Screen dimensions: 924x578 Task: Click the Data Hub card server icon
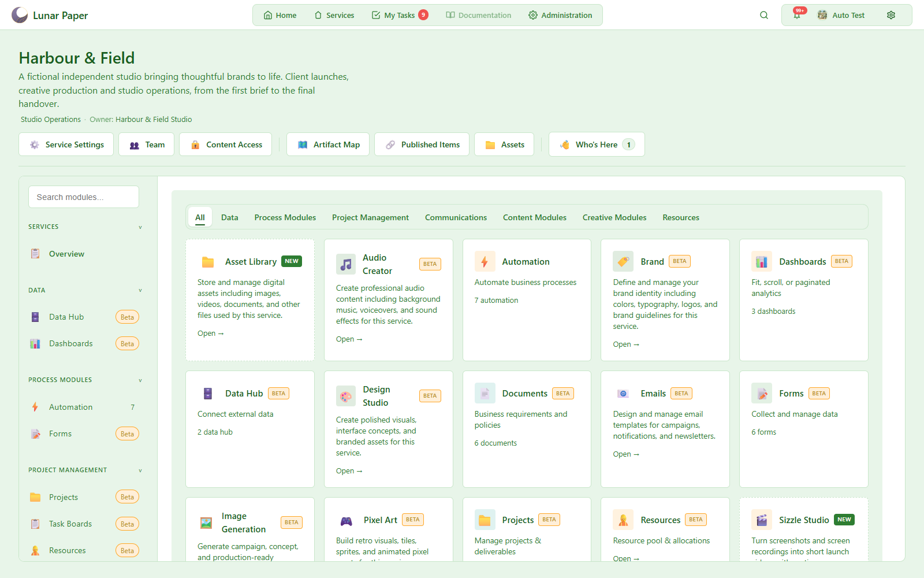(x=208, y=394)
